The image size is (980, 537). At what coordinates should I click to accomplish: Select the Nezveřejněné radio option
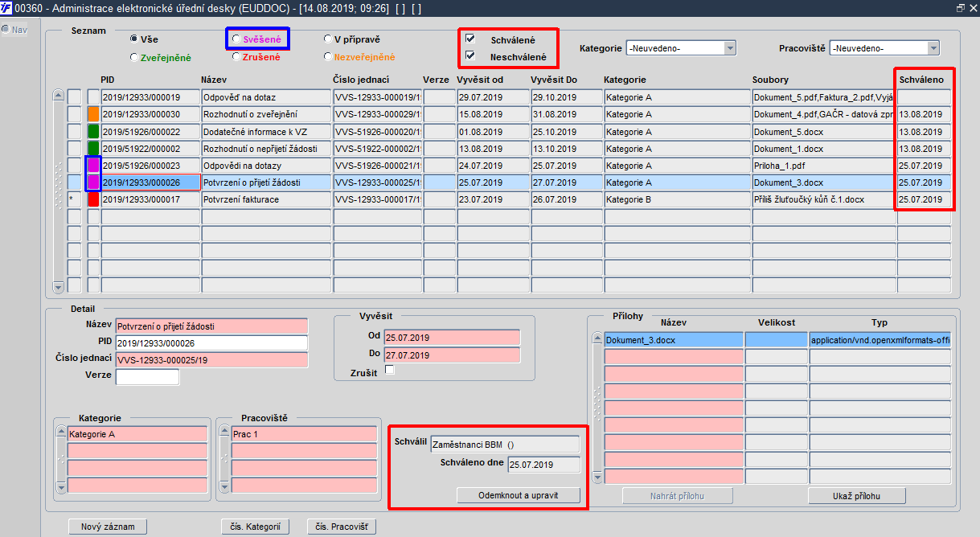pos(327,57)
